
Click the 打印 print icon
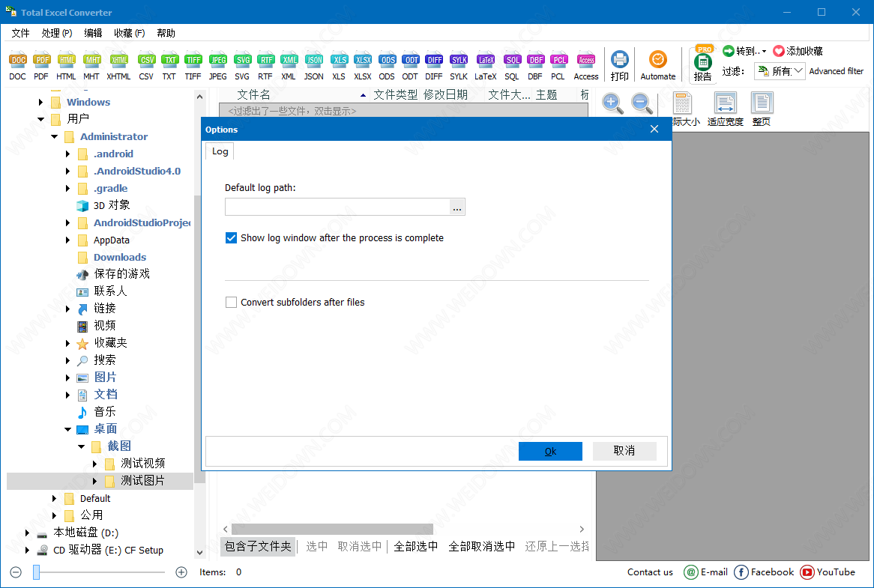(619, 66)
